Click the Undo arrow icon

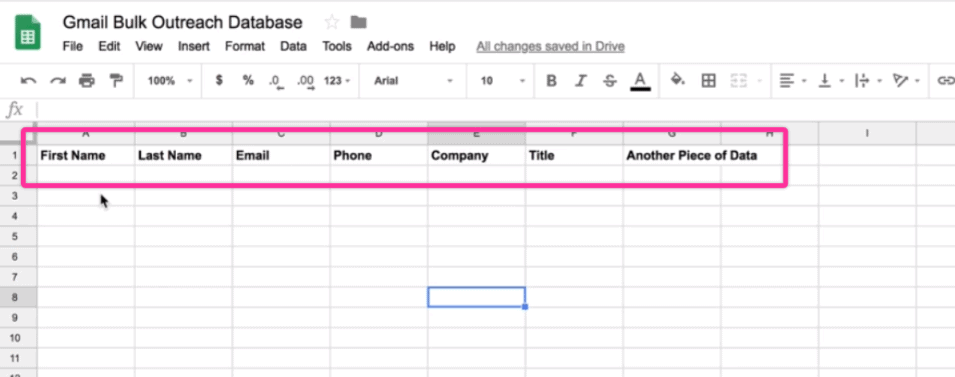click(28, 80)
